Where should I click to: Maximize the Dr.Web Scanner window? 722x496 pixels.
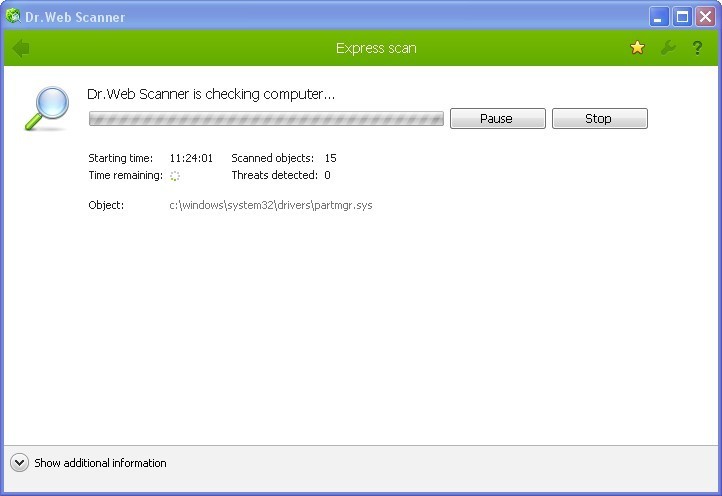[681, 16]
